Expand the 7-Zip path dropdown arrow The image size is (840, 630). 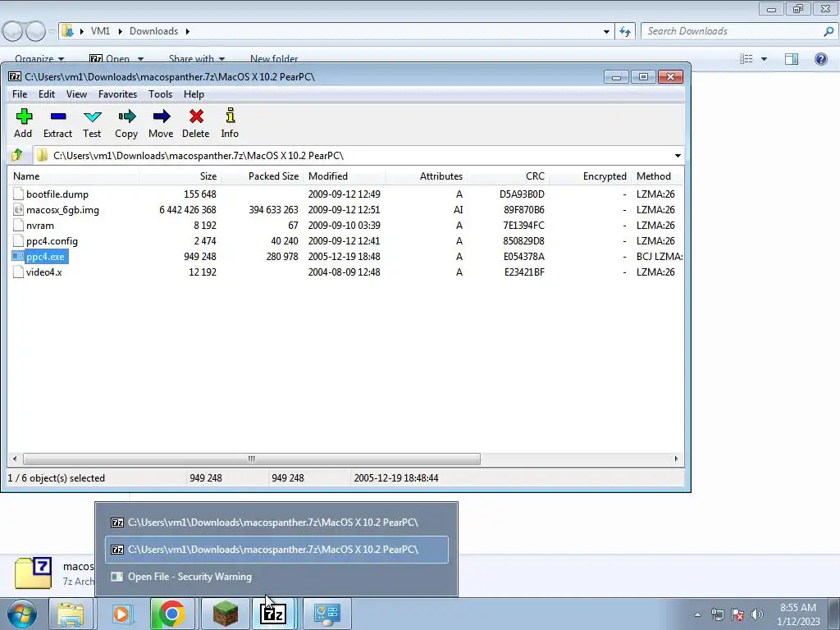pos(678,156)
